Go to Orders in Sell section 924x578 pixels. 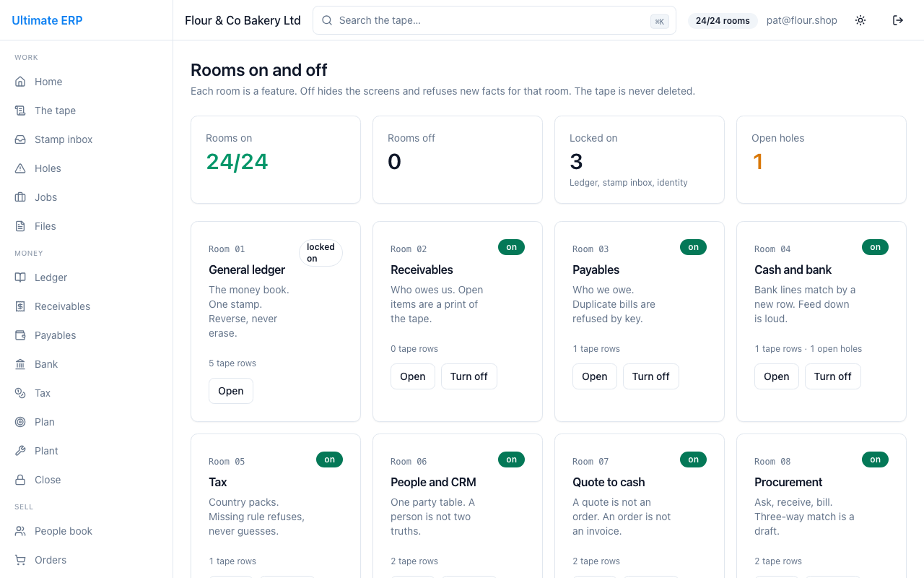point(87,560)
